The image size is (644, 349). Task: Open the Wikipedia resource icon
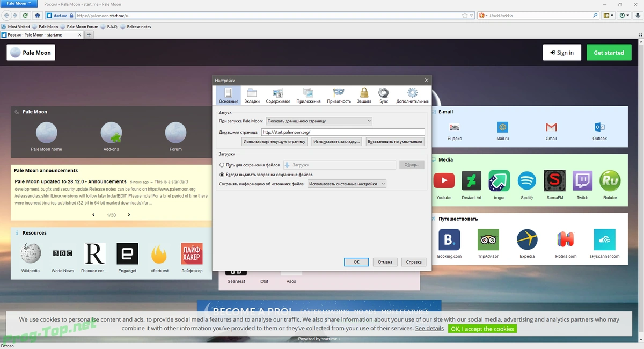(31, 253)
